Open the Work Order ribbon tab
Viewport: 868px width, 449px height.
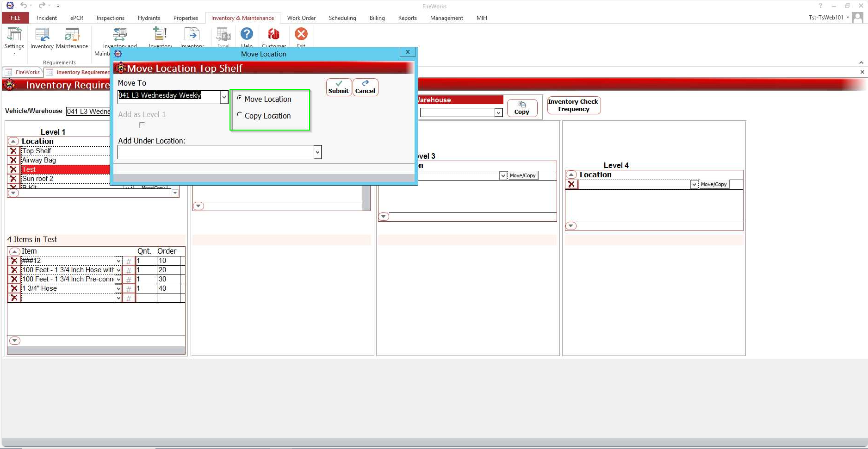301,18
